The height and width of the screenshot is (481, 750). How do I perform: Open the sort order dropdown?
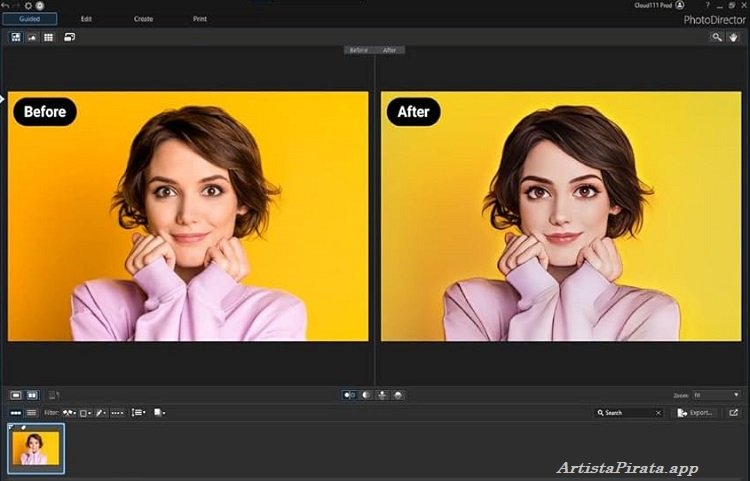(x=139, y=412)
